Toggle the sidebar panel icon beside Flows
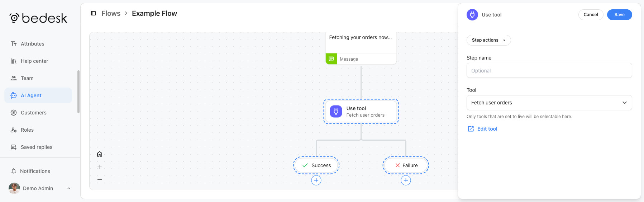This screenshot has height=202, width=644. tap(93, 13)
